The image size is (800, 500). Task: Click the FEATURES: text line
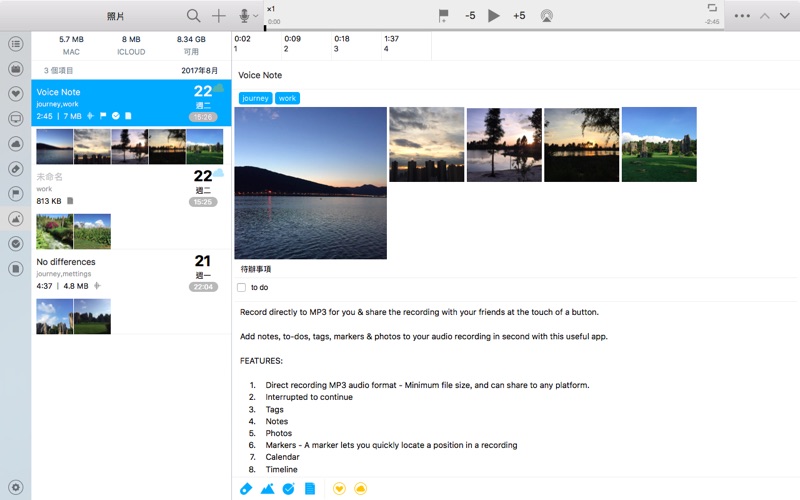261,361
